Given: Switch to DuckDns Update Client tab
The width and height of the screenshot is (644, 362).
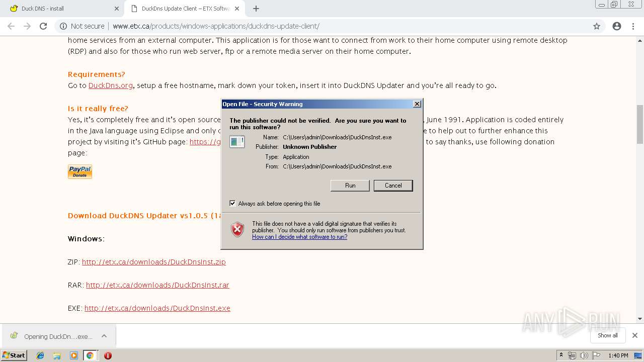Looking at the screenshot, I should [185, 9].
